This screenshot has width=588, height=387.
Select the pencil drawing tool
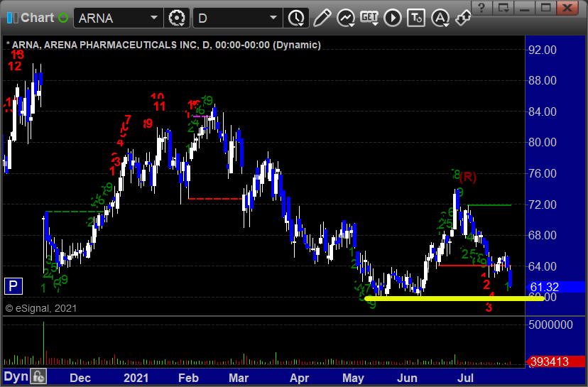pyautogui.click(x=322, y=18)
